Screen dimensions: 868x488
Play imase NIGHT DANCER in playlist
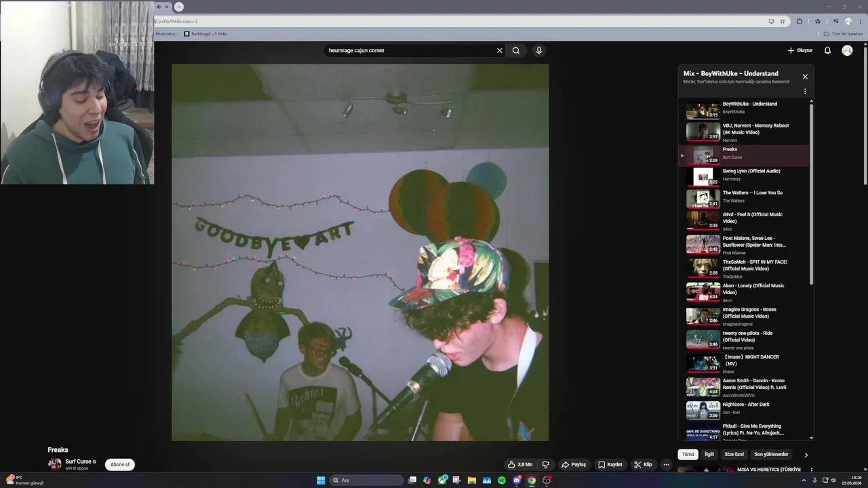click(x=744, y=363)
